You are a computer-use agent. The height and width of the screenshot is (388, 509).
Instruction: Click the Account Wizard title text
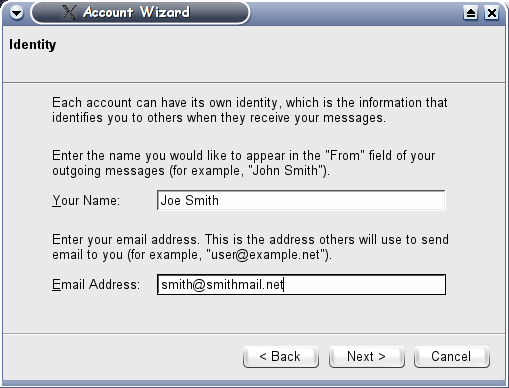click(136, 12)
